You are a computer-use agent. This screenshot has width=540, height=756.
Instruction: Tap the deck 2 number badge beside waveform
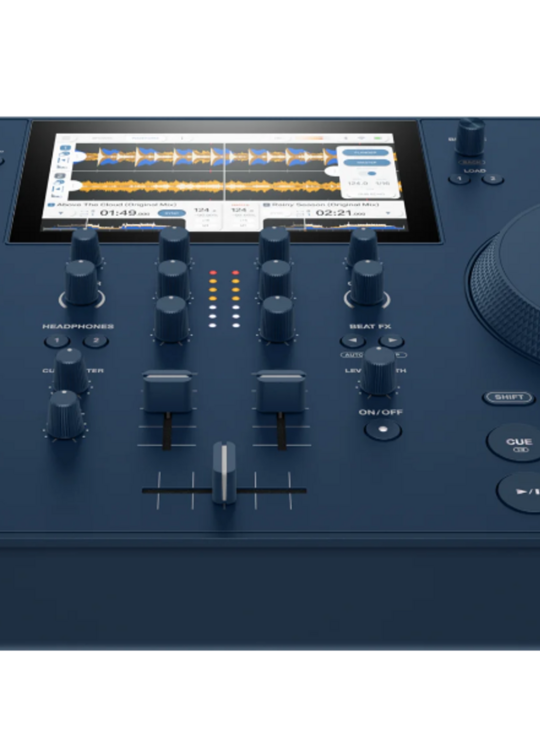tap(60, 176)
